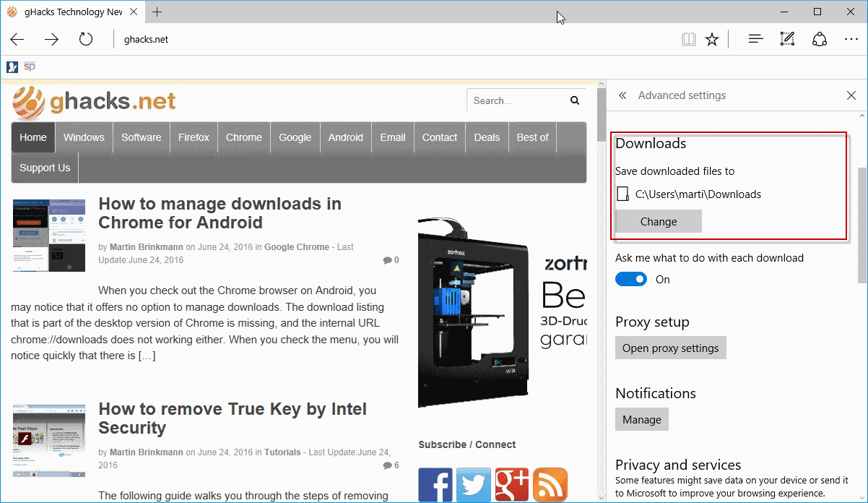Open the More actions ellipsis menu
The height and width of the screenshot is (503, 868).
851,40
